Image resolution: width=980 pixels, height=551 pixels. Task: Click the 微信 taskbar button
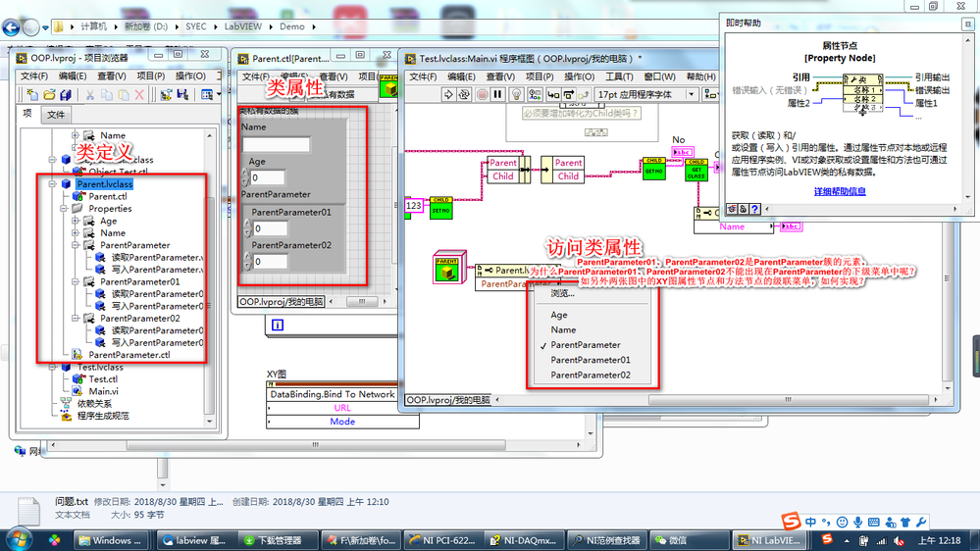coord(689,540)
